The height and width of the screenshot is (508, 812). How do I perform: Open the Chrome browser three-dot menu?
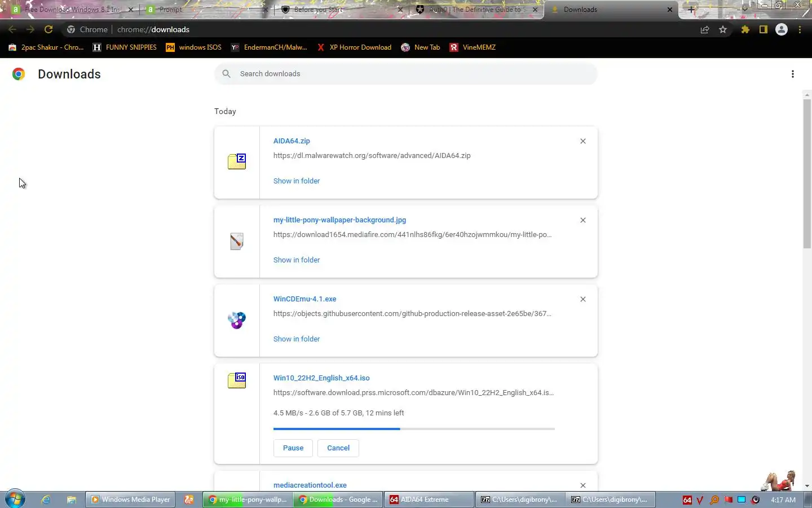tap(800, 30)
